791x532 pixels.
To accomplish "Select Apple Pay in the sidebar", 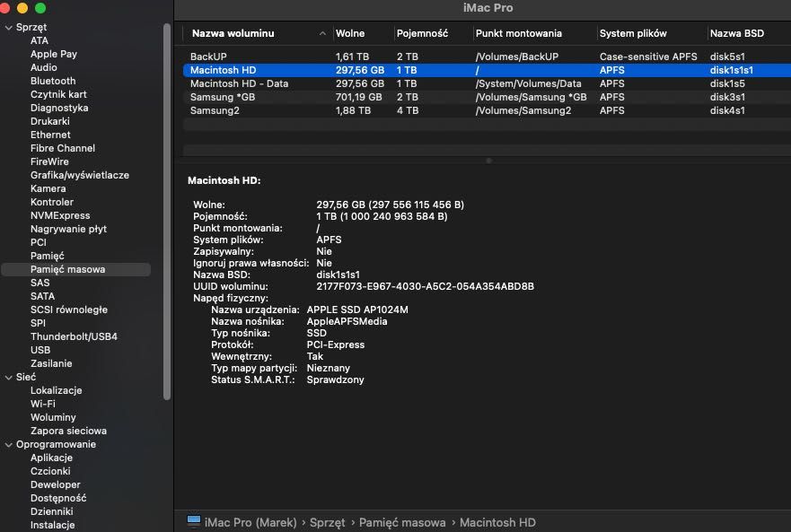I will coord(54,54).
